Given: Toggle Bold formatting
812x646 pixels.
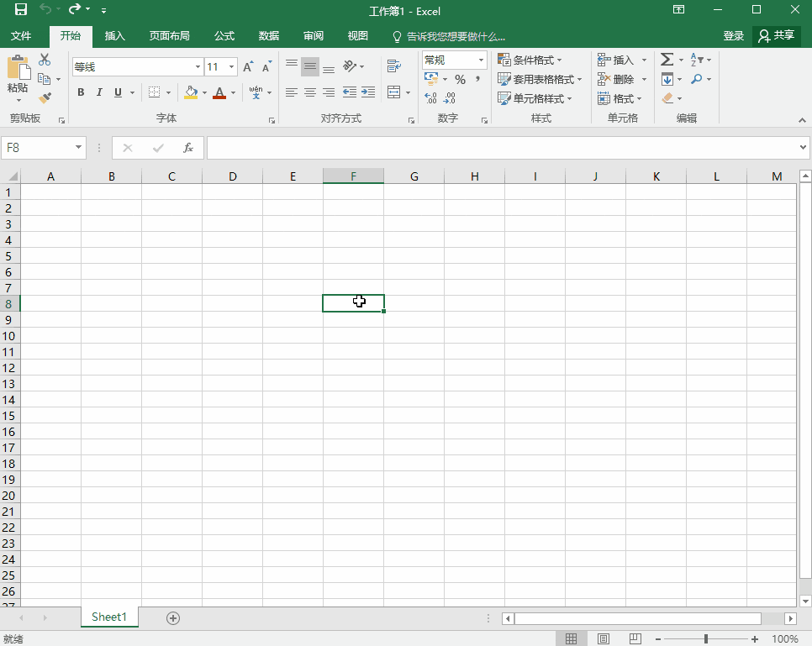Looking at the screenshot, I should (81, 92).
